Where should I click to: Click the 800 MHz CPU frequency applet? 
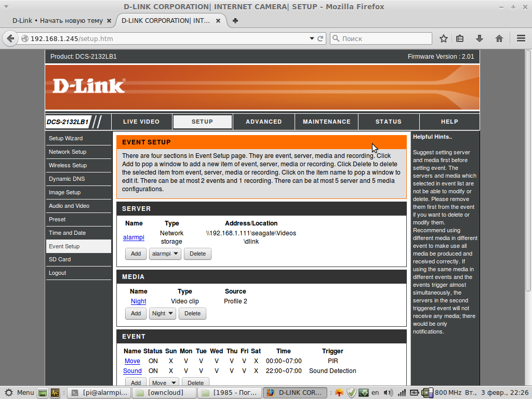442,393
